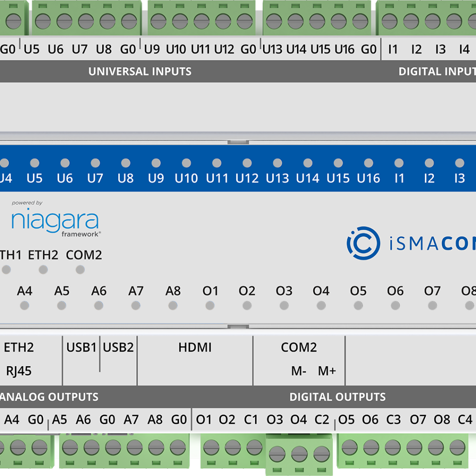Click the "C1" terminal label
Image resolution: width=476 pixels, height=476 pixels.
(251, 420)
